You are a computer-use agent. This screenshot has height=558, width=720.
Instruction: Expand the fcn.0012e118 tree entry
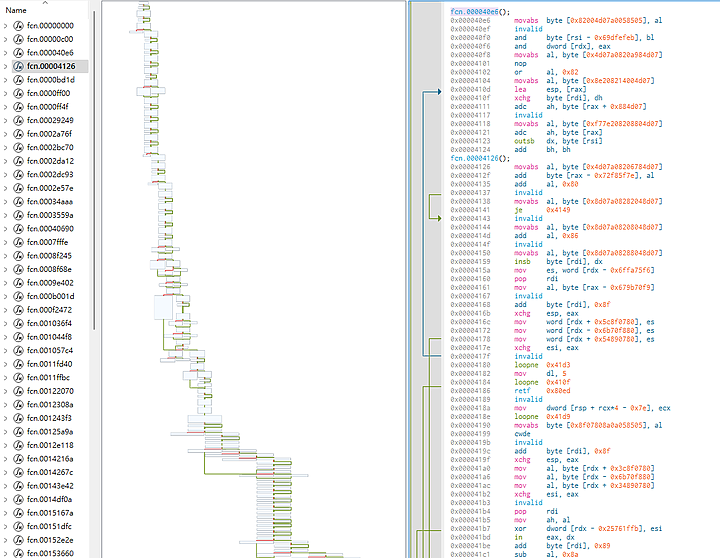pyautogui.click(x=6, y=445)
